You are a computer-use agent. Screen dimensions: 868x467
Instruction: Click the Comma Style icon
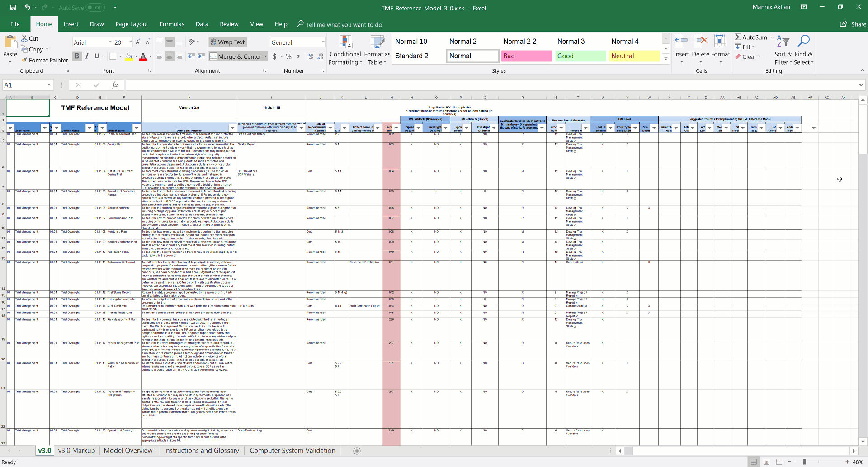tap(298, 56)
